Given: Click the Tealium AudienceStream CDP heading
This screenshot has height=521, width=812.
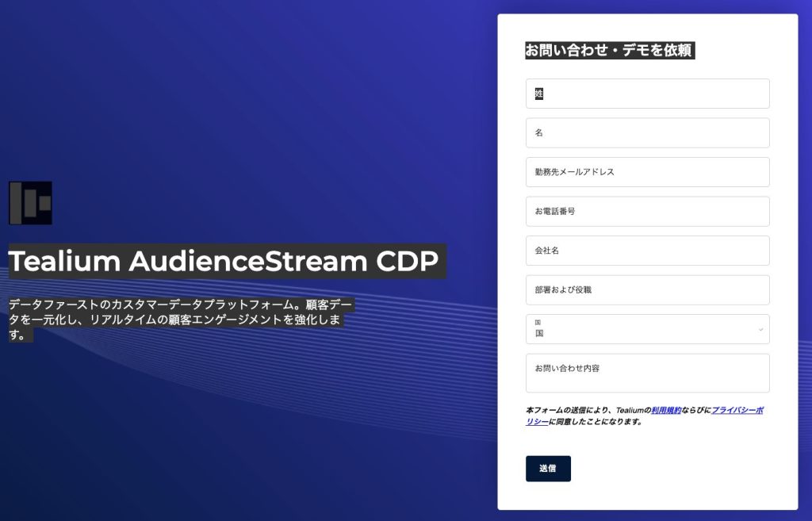Looking at the screenshot, I should tap(223, 262).
